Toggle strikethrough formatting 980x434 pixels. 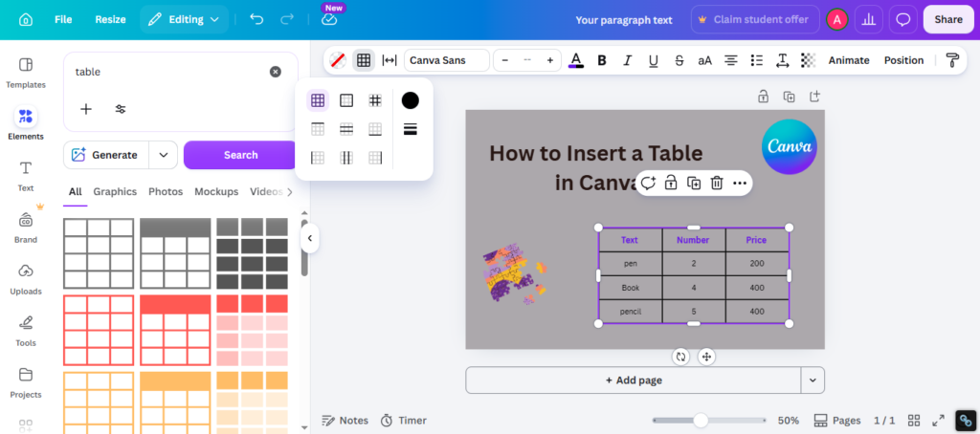tap(679, 60)
